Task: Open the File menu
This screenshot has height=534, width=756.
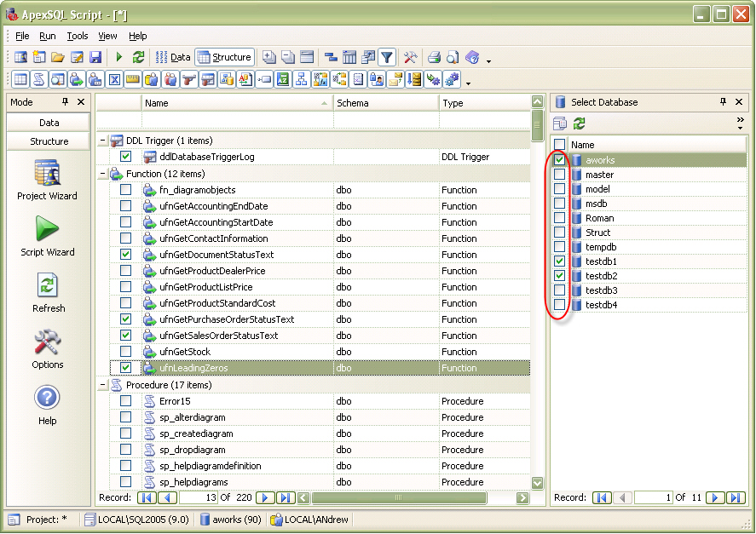Action: tap(21, 36)
